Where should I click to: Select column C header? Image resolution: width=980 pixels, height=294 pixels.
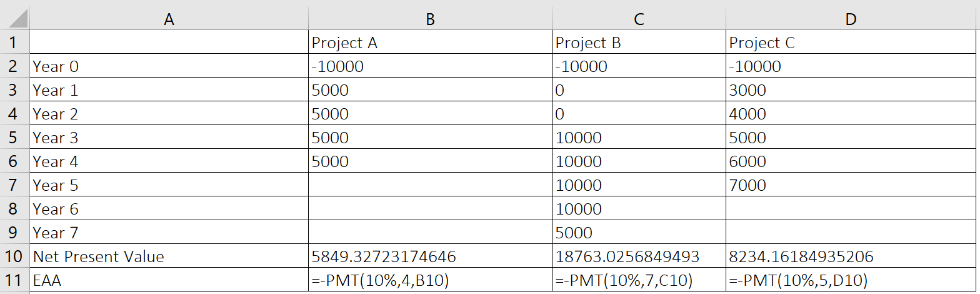click(x=639, y=19)
